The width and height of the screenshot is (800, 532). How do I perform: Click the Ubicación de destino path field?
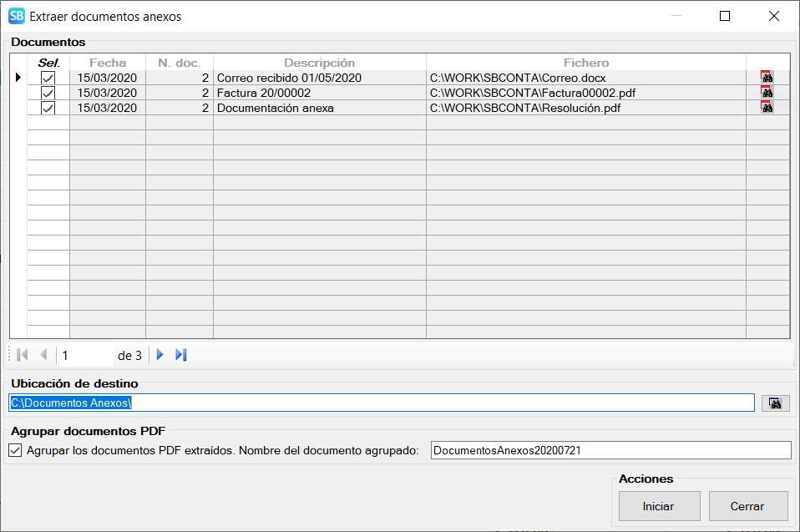tap(381, 403)
